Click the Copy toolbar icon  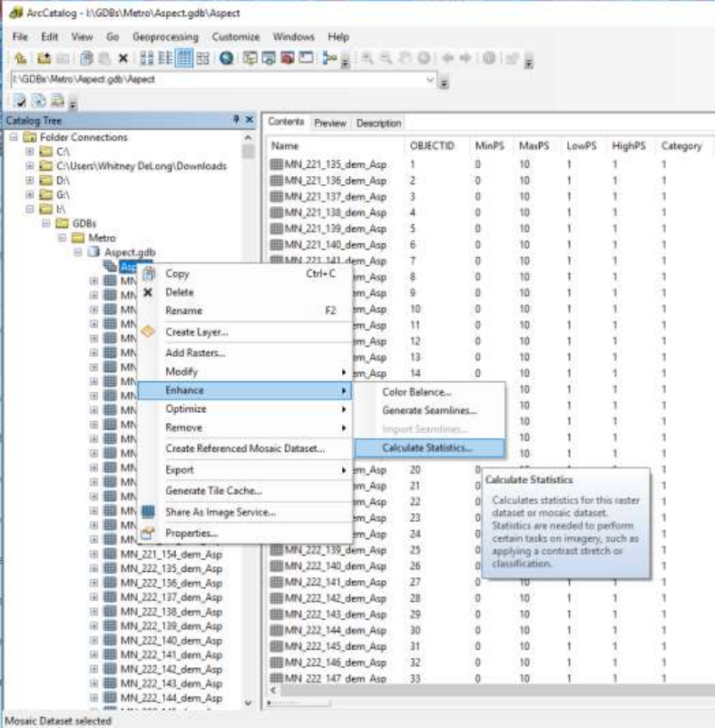point(86,58)
